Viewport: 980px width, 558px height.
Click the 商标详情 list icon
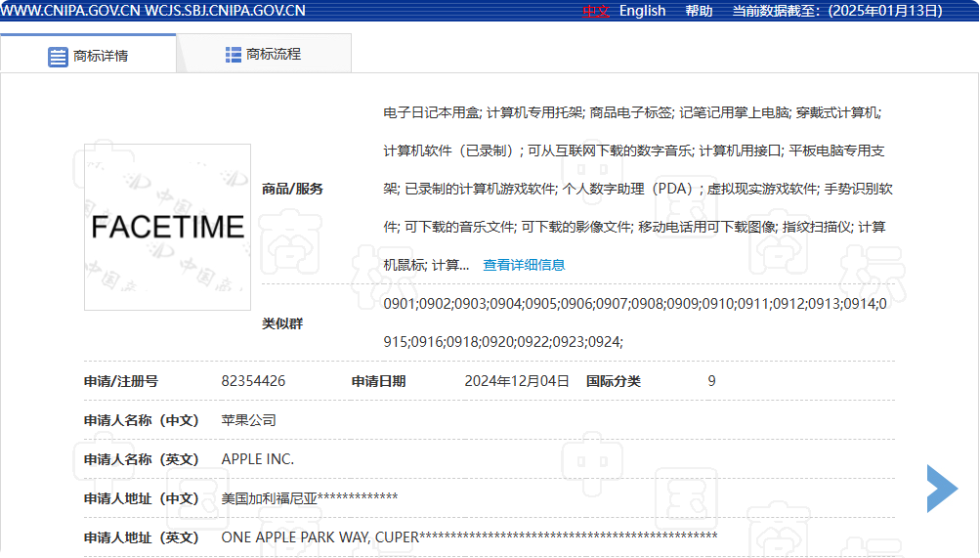(x=58, y=57)
